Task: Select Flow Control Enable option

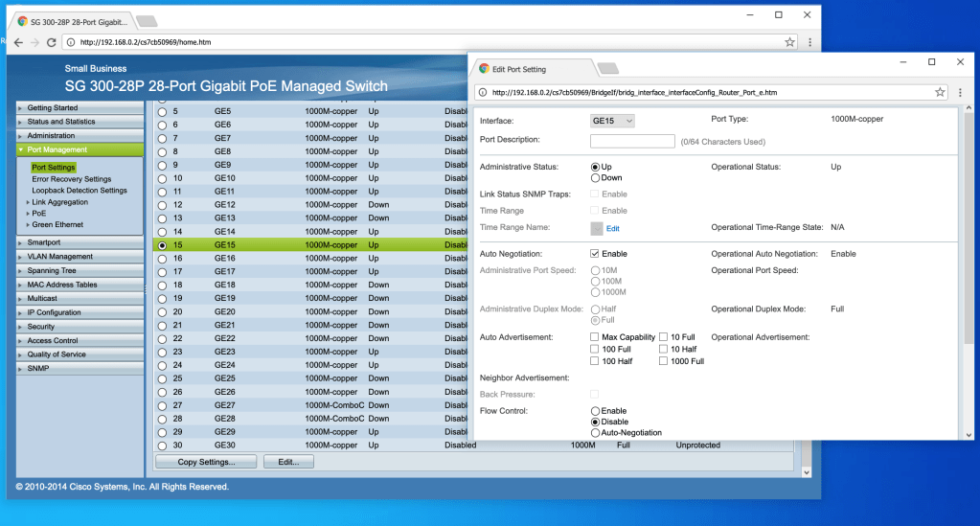Action: tap(595, 411)
